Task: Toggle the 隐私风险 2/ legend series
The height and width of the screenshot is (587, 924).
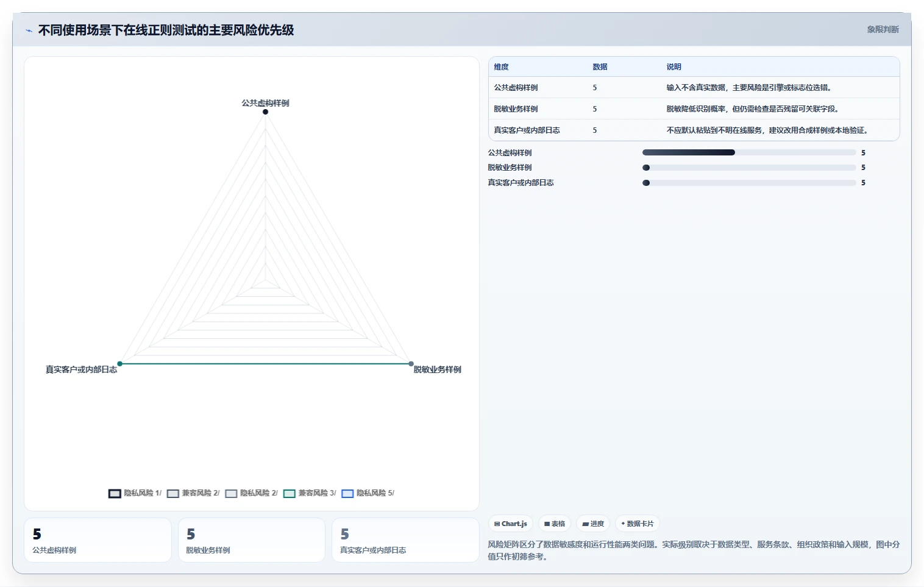Action: click(x=251, y=493)
